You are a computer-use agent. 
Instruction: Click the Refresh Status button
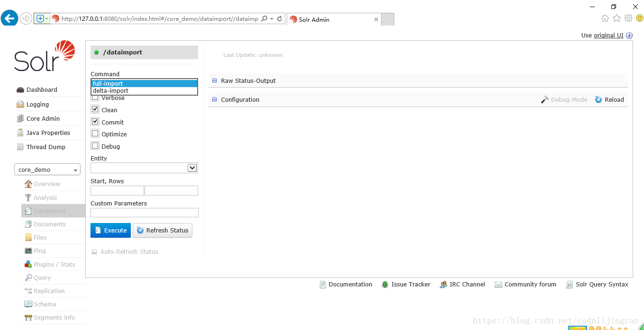click(163, 231)
